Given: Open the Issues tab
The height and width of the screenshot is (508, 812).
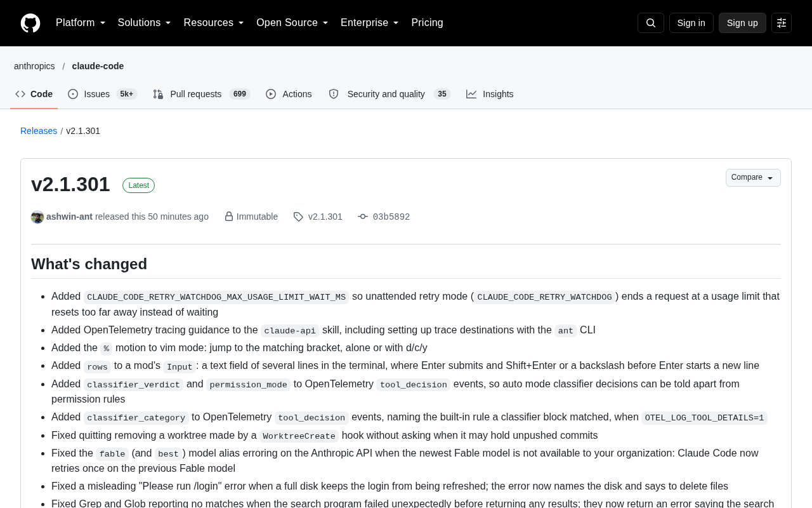Looking at the screenshot, I should tap(102, 94).
